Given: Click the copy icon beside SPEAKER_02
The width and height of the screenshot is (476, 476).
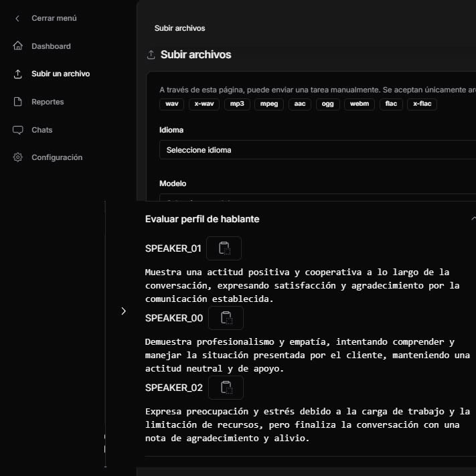Looking at the screenshot, I should (x=226, y=388).
